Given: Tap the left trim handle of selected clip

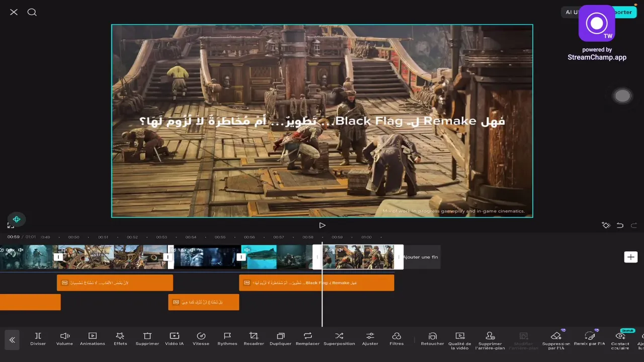Looking at the screenshot, I should (317, 257).
